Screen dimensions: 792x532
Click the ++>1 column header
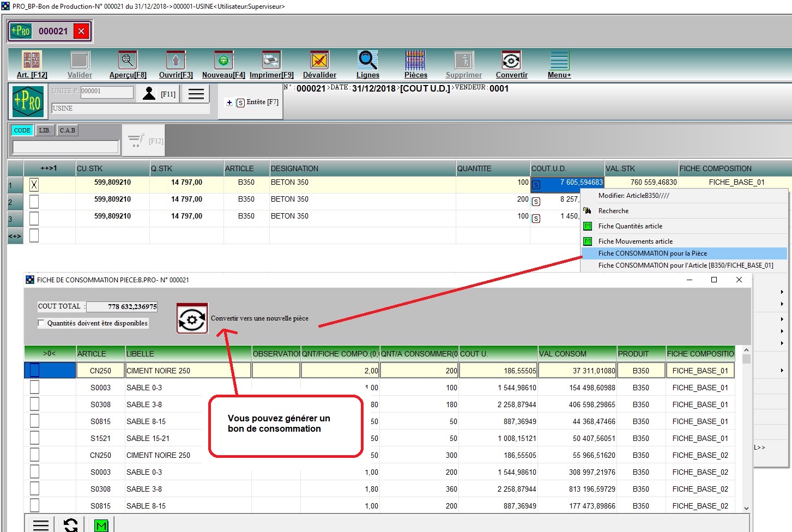click(49, 168)
